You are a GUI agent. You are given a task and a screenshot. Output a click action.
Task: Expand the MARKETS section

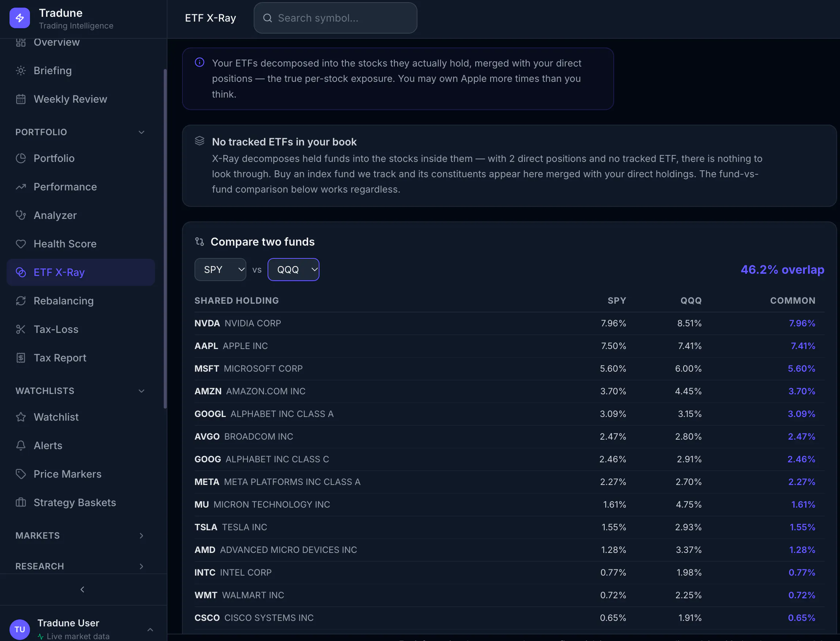(x=141, y=536)
